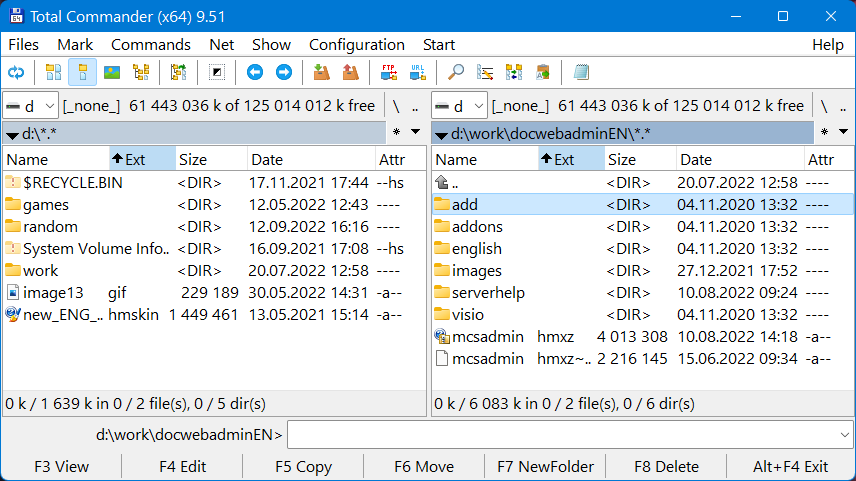Image resolution: width=856 pixels, height=481 pixels.
Task: Select the random folder
Action: (214, 227)
